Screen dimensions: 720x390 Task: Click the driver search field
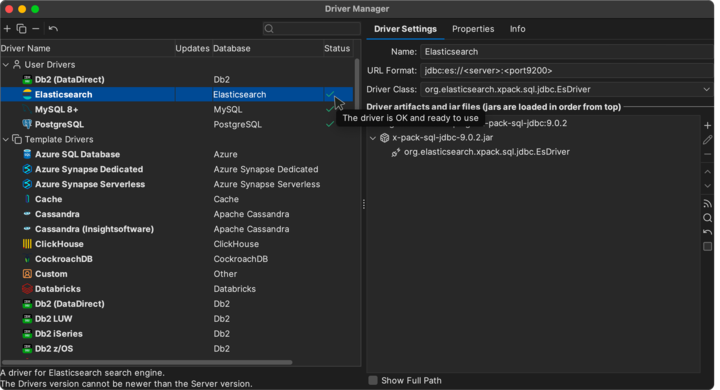pos(311,28)
